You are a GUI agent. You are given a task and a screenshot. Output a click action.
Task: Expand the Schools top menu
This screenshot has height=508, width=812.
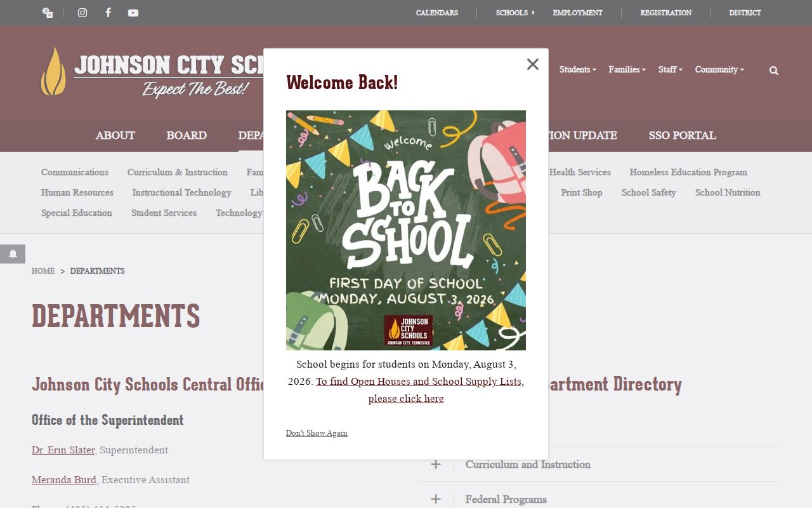[514, 13]
